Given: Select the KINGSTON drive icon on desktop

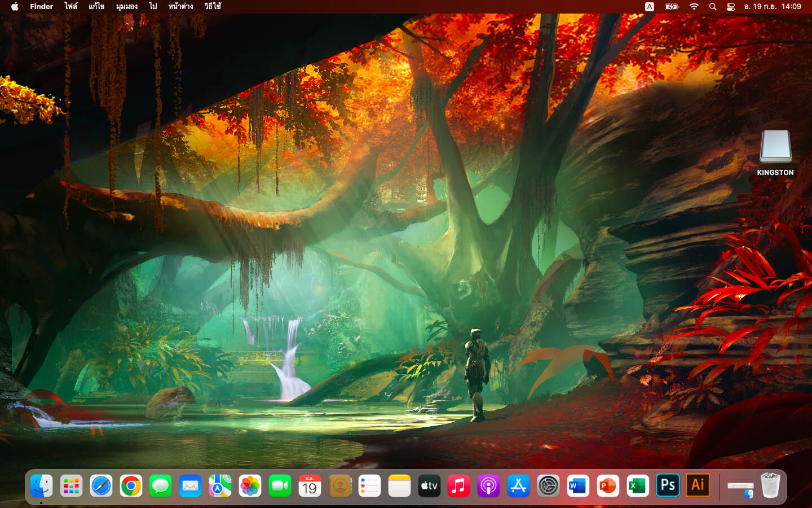Looking at the screenshot, I should click(x=775, y=146).
